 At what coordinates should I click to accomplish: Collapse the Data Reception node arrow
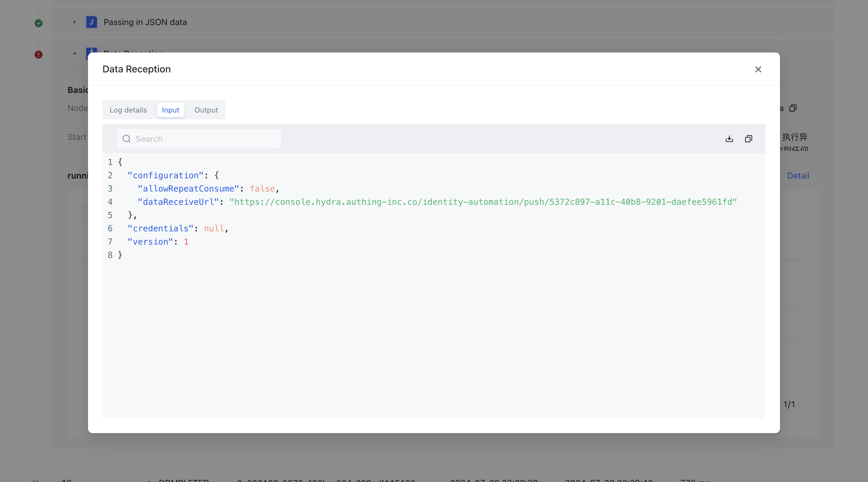[x=74, y=54]
